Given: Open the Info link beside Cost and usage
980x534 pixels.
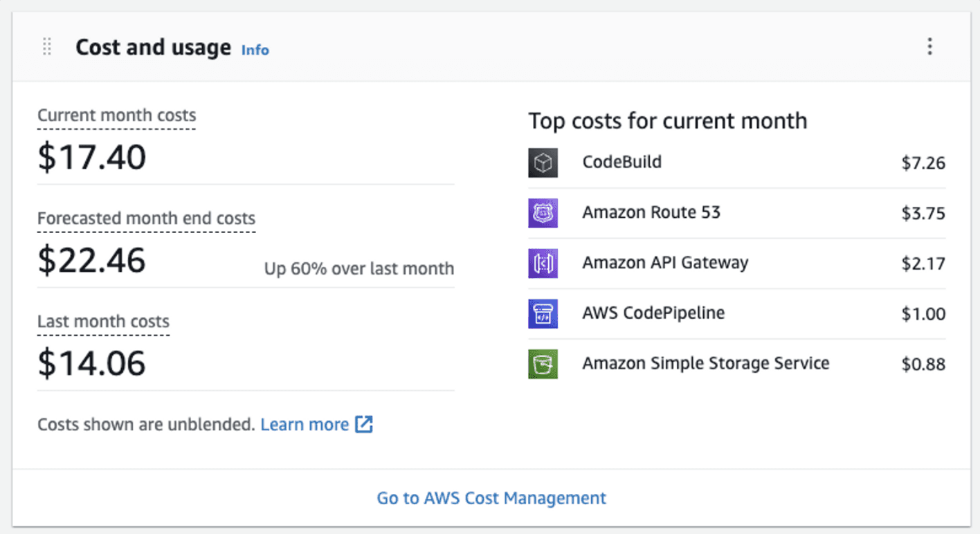Looking at the screenshot, I should click(255, 50).
